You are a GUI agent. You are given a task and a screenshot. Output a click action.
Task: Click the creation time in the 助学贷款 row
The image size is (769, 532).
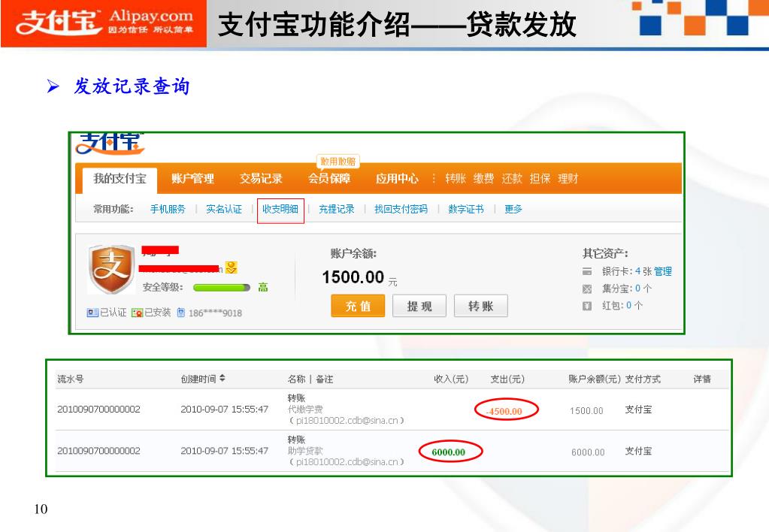(x=225, y=451)
